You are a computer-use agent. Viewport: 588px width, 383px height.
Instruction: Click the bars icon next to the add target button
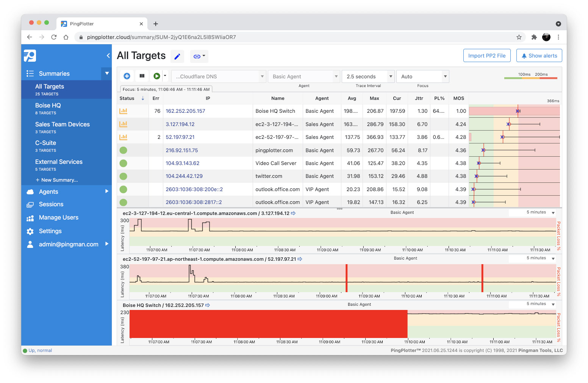pos(142,76)
